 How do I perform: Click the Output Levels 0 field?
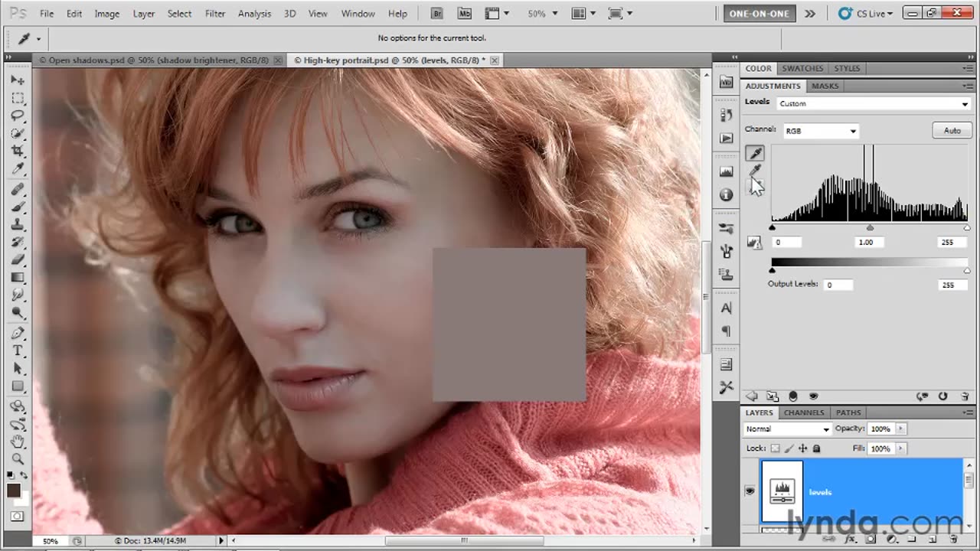(838, 285)
